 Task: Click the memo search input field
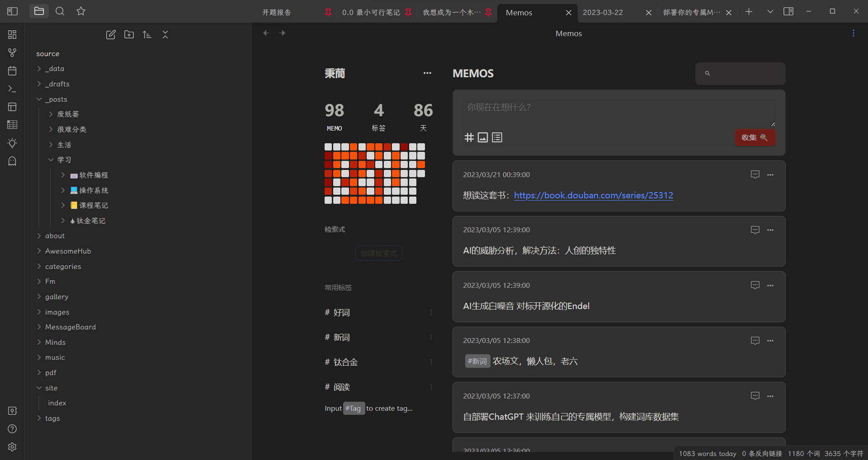[x=746, y=73]
